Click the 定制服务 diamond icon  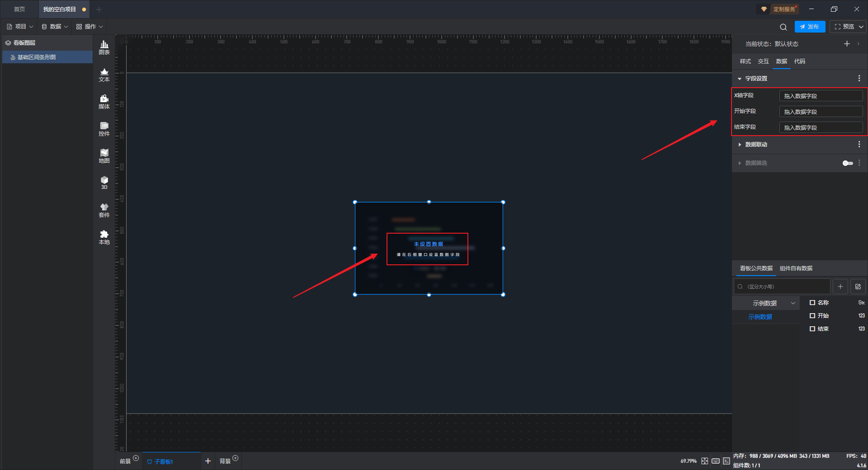764,9
